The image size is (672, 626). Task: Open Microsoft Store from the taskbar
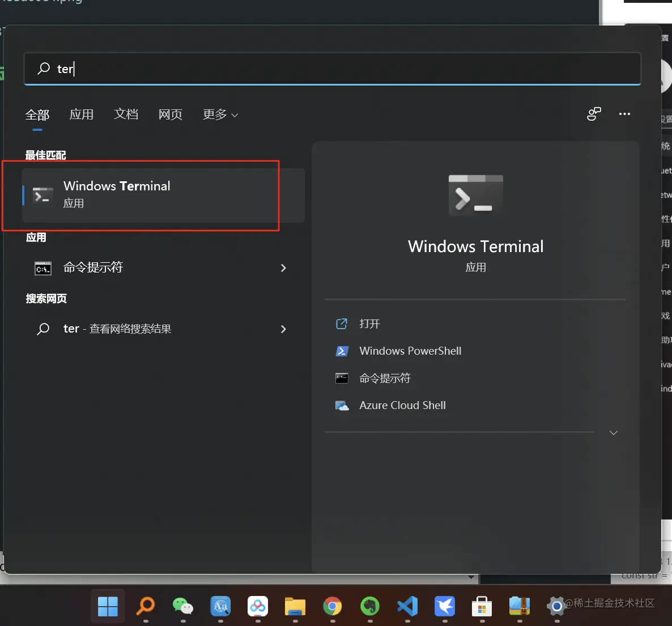482,606
